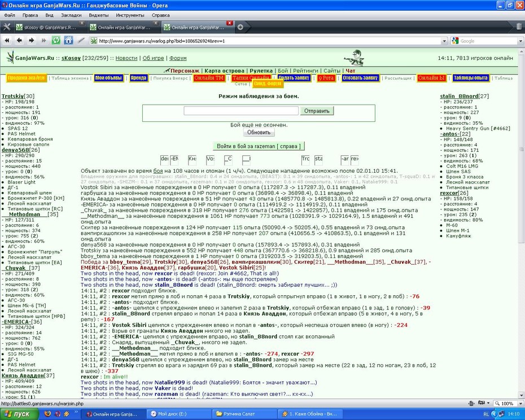Open the sKosoy profile link in header
525x420 pixels.
pos(71,58)
